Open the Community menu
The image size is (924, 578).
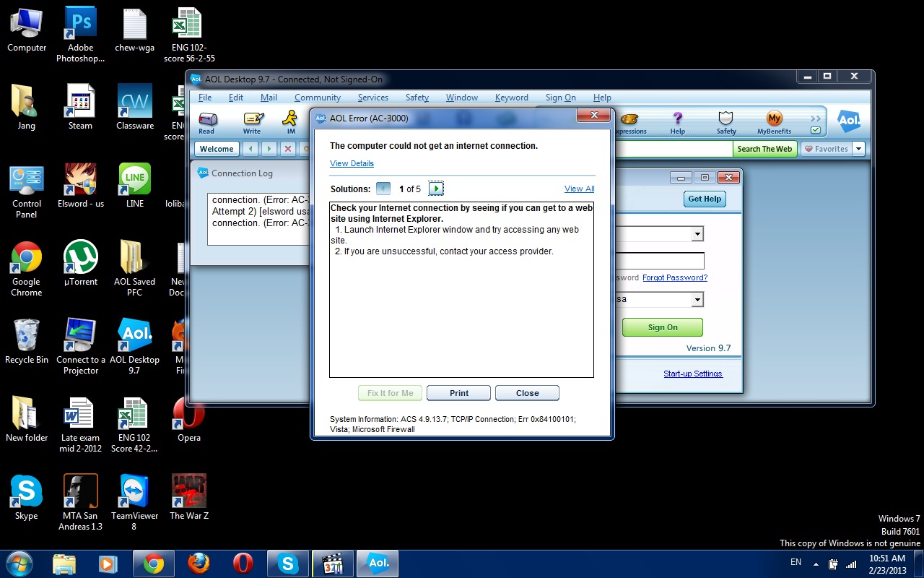coord(317,98)
